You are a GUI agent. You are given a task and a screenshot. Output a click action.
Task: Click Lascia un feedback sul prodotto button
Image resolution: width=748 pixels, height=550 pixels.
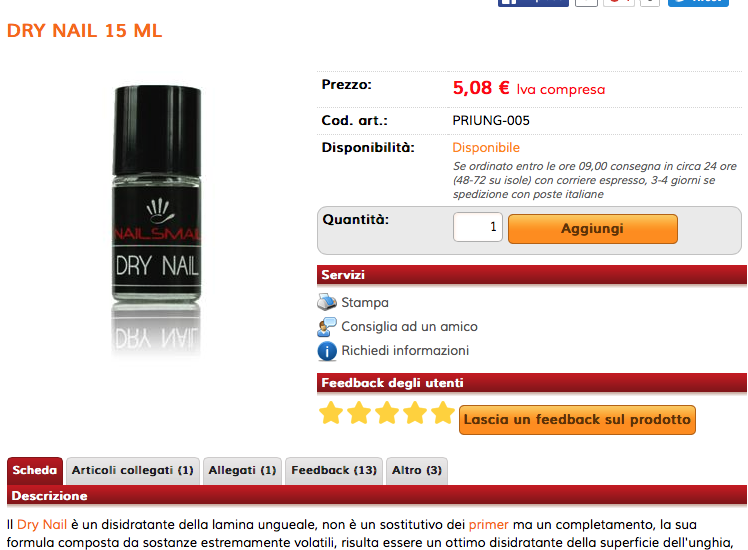pyautogui.click(x=577, y=420)
